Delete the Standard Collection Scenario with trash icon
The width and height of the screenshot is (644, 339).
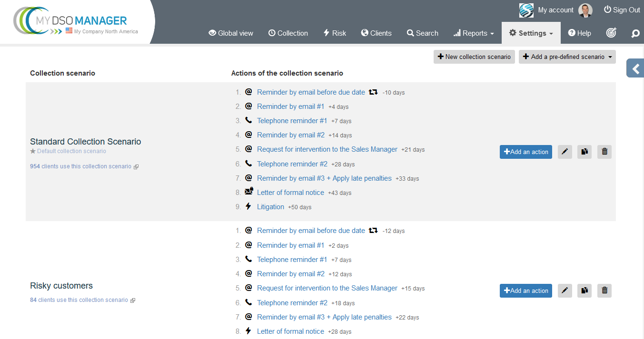coord(604,152)
